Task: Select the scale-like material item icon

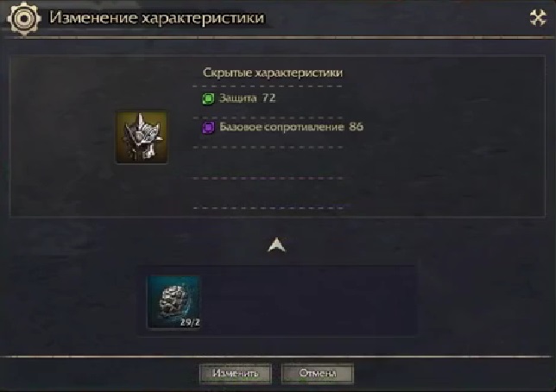Action: pyautogui.click(x=174, y=302)
